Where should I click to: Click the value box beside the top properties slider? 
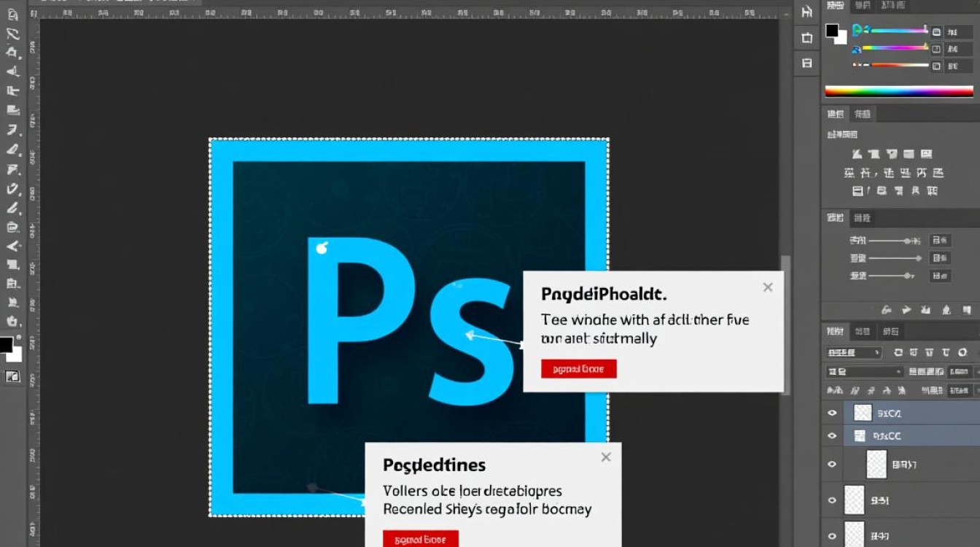coord(940,240)
